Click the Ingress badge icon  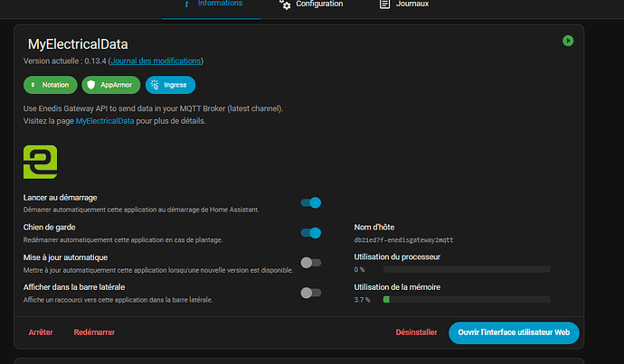coord(155,84)
